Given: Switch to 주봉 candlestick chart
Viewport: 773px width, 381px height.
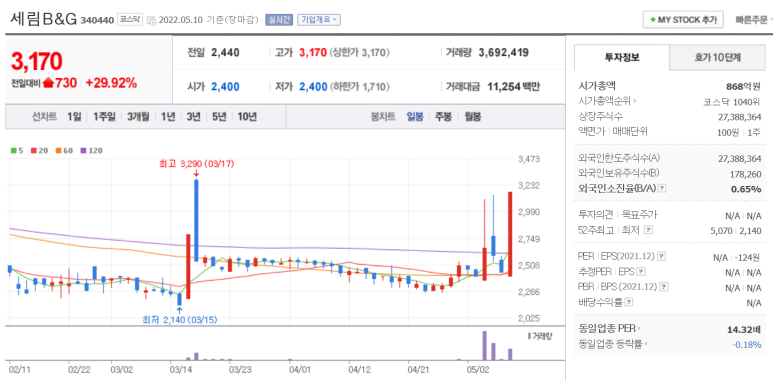Looking at the screenshot, I should 443,117.
